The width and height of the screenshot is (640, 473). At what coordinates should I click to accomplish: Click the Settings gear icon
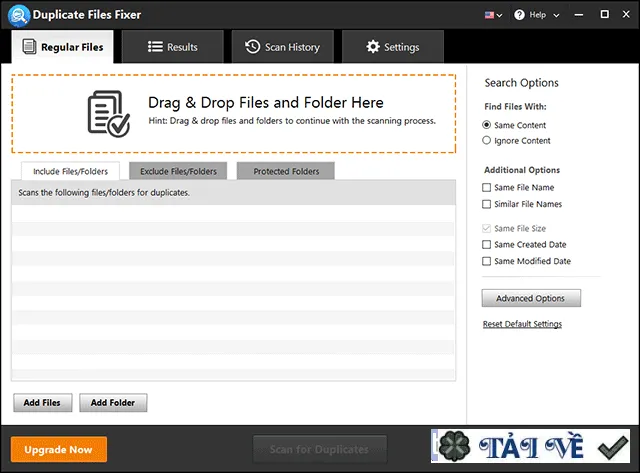point(373,47)
